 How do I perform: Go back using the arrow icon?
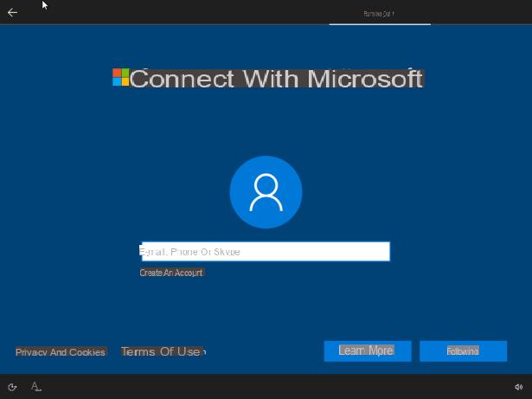tap(13, 13)
